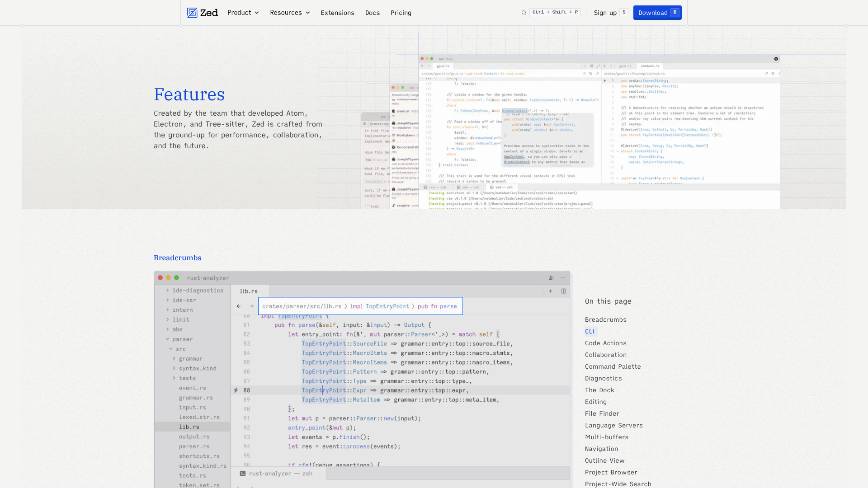Viewport: 868px width, 488px height.
Task: Jump to File Finder section
Action: tap(602, 413)
